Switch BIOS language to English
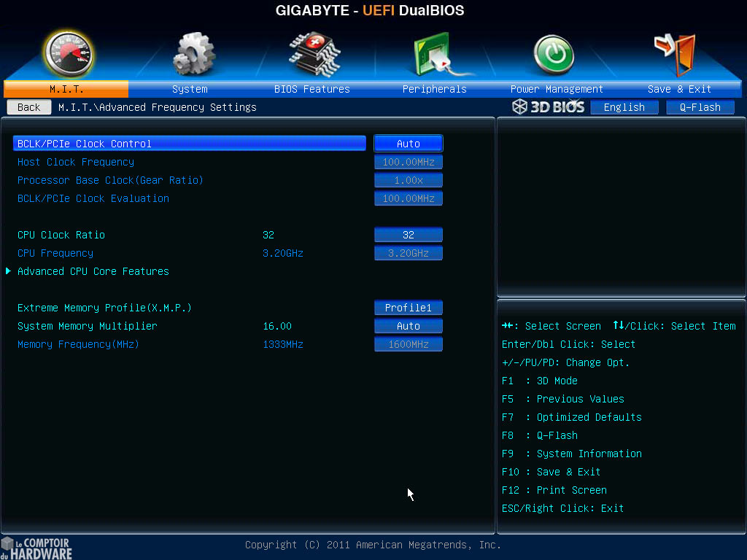 coord(624,106)
